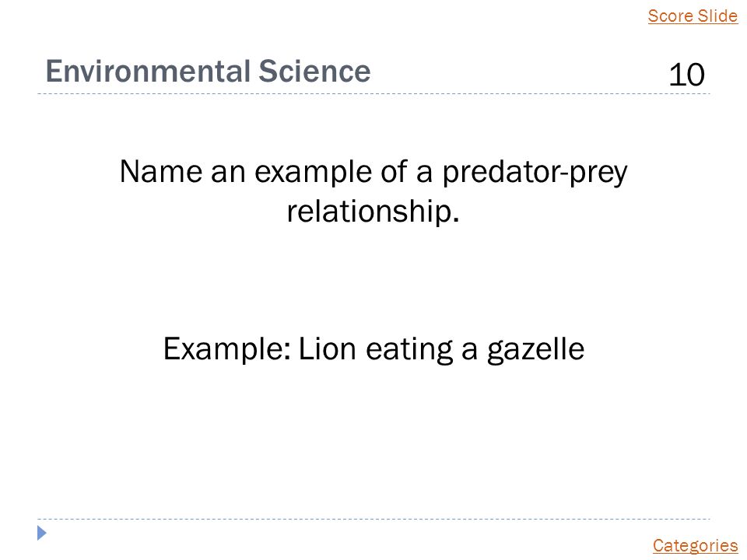
Task: Click the empty space below the answer text
Action: tap(373, 438)
